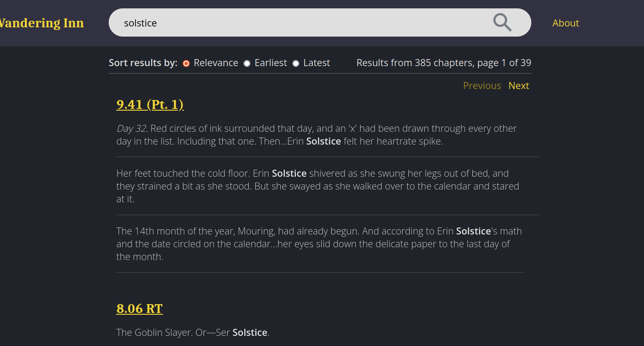Viewport: 644px width, 346px height.
Task: Open chapter 8.06 RT link
Action: pos(140,308)
